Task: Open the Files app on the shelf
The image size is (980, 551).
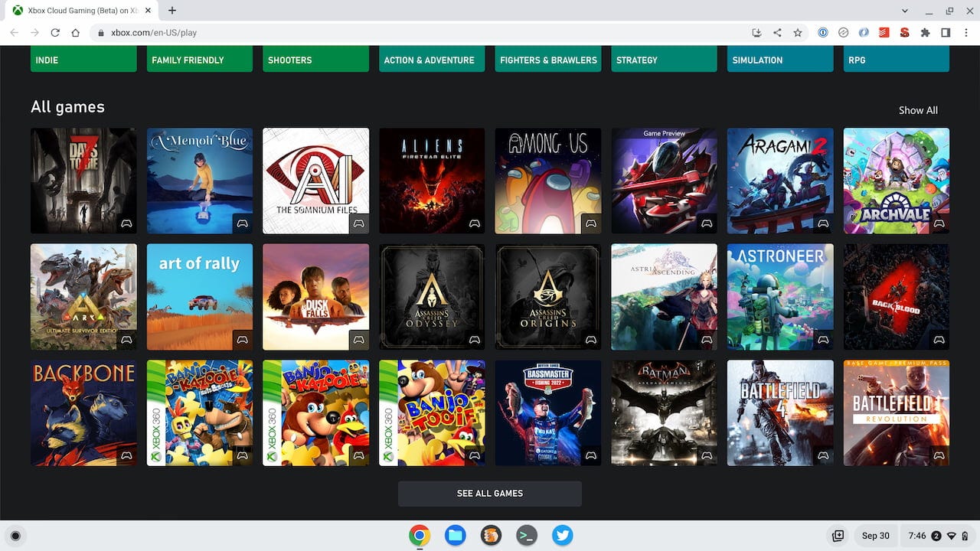Action: [455, 536]
